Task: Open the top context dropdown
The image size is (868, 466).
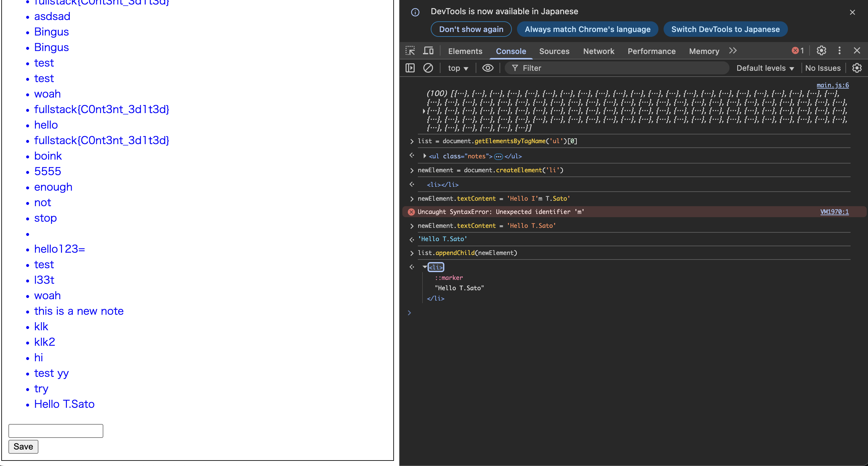Action: [x=458, y=68]
